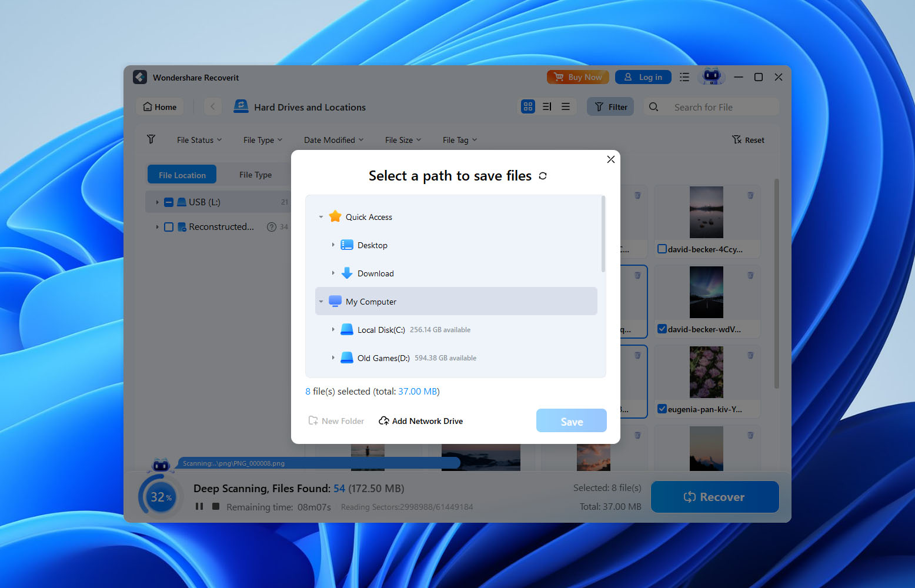915x588 pixels.
Task: Click the Wondershare Recoverit logo icon
Action: click(140, 77)
